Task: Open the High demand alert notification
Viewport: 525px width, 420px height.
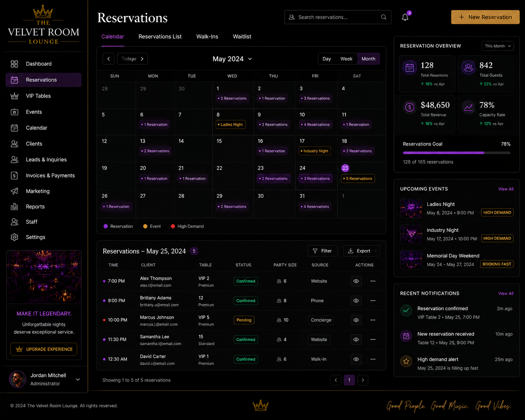Action: coord(456,363)
